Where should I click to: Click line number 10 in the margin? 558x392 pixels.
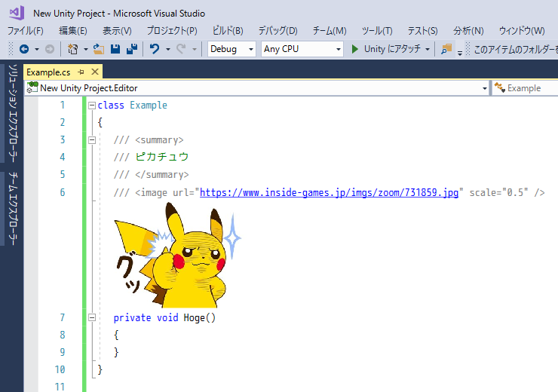click(60, 369)
